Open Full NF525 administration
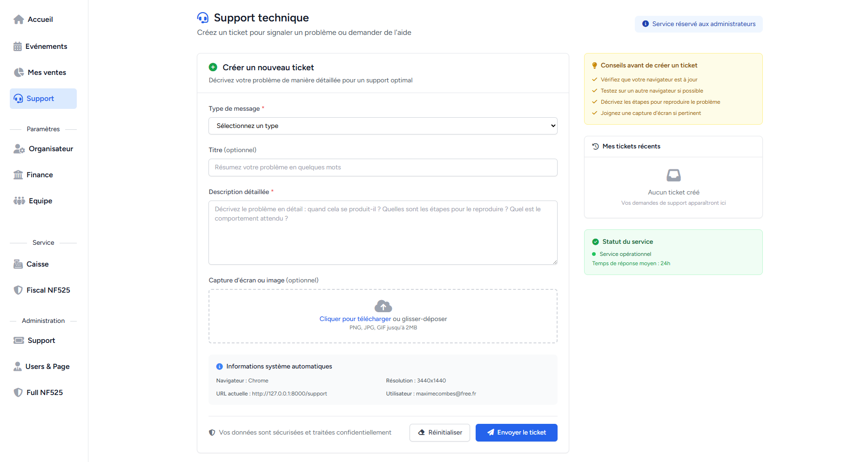Viewport: 868px width, 462px height. pos(43,393)
